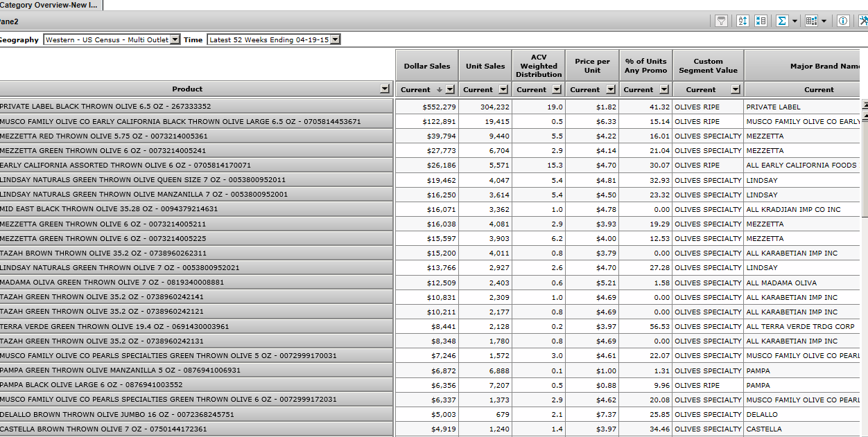This screenshot has width=868, height=437.
Task: Click the filter funnel icon
Action: pyautogui.click(x=721, y=21)
